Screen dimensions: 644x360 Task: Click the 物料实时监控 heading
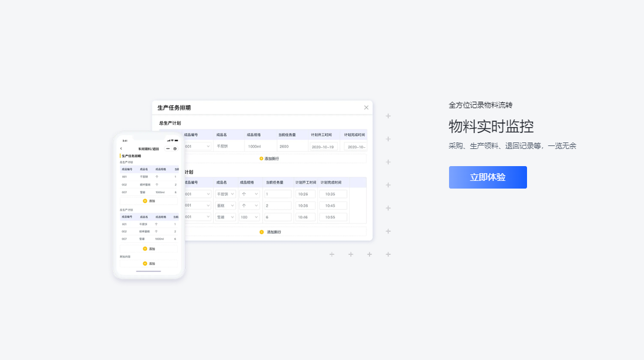[491, 126]
